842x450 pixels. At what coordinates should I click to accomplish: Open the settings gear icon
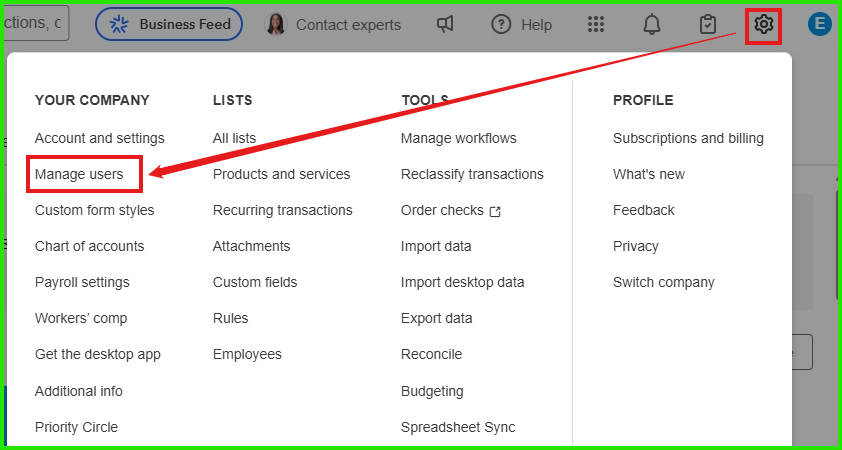tap(763, 24)
